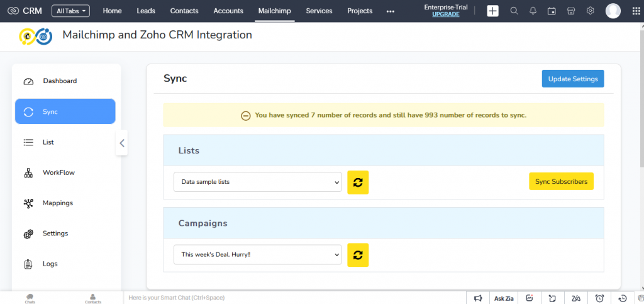The width and height of the screenshot is (644, 304).
Task: Click the chart-face icon with red dot
Action: click(530, 298)
